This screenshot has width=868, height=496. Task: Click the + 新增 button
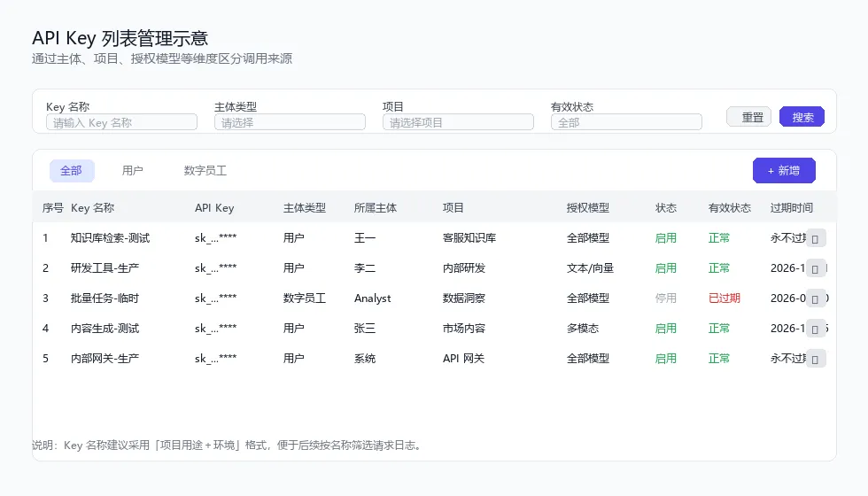coord(784,170)
